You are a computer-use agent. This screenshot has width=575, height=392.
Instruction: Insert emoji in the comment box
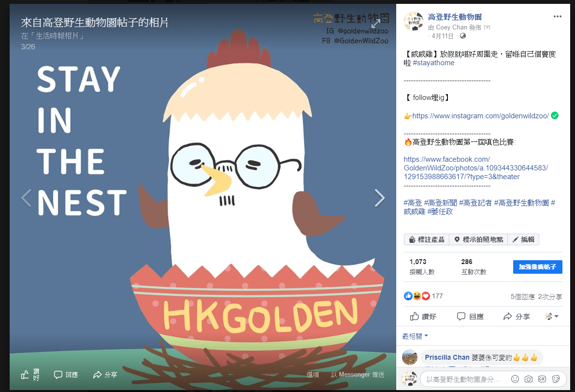[x=515, y=379]
